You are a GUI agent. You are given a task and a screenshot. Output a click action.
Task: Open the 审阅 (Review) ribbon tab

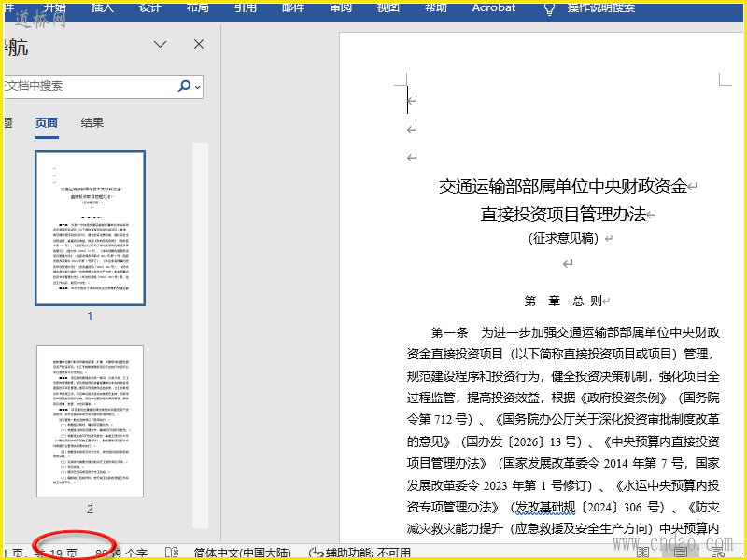341,7
